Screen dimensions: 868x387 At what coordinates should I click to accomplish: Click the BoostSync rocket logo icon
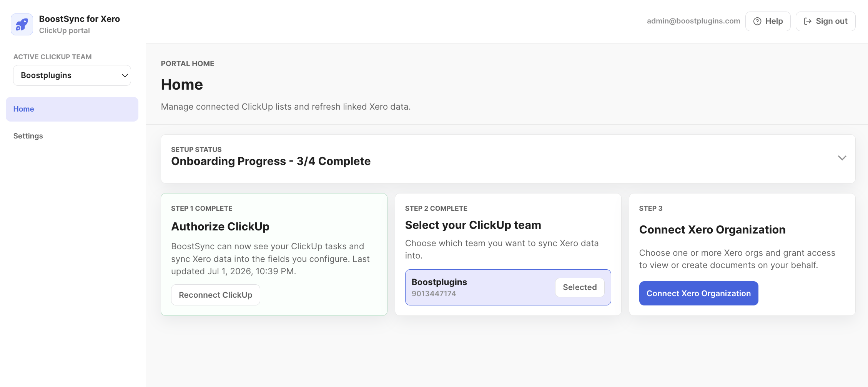click(x=22, y=25)
